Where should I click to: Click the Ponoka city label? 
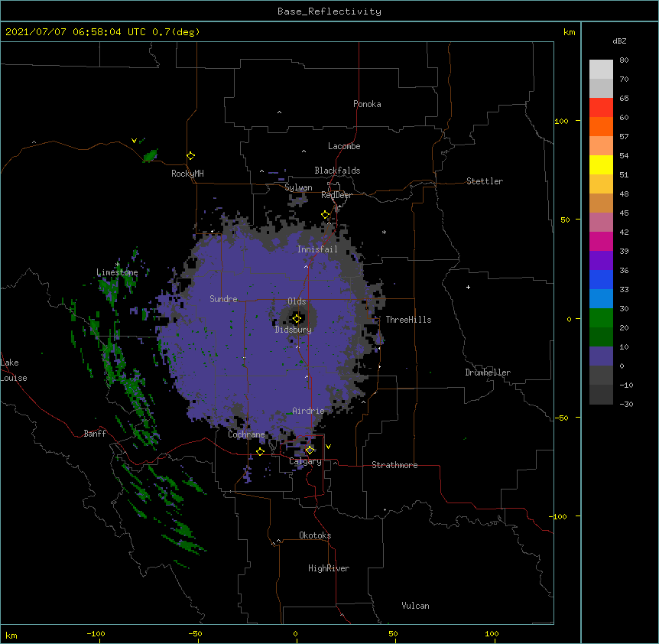point(367,104)
